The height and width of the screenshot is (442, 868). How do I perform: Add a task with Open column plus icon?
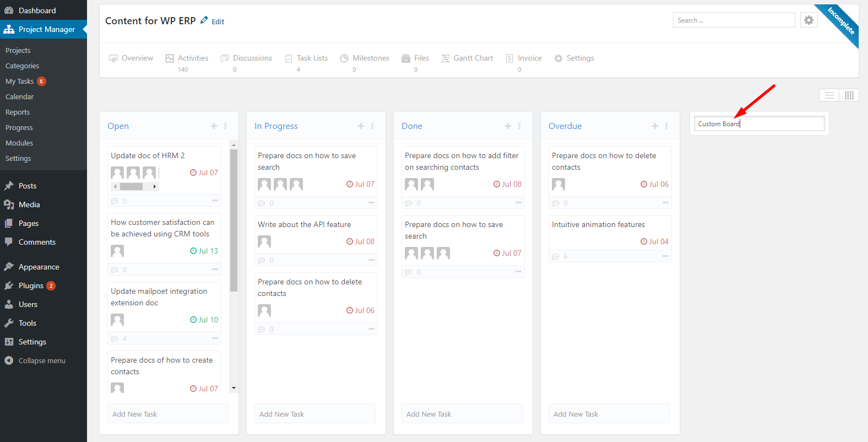[x=214, y=126]
